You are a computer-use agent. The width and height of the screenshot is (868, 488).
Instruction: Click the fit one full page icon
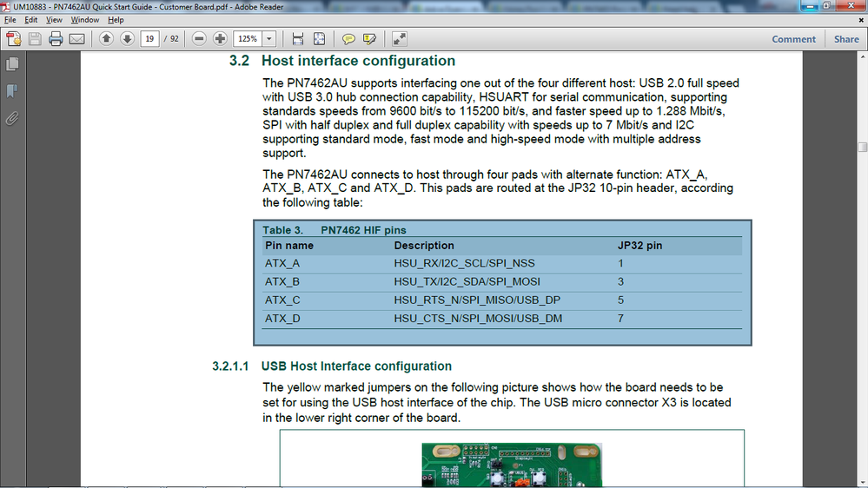pyautogui.click(x=320, y=39)
